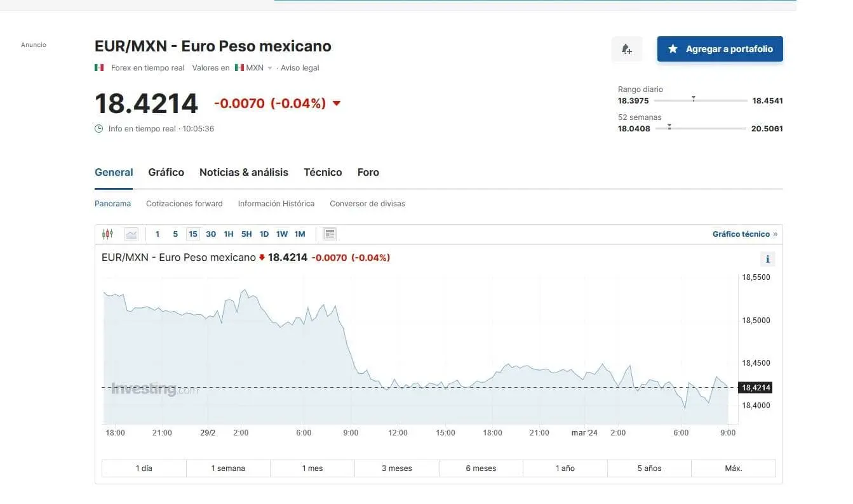Set chart interval to 1 minute
The image size is (853, 504).
coord(158,234)
